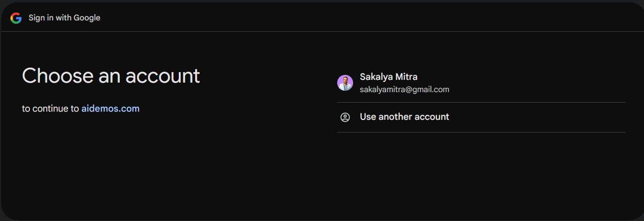
Task: Click the 'Google' word in the header
Action: pos(87,18)
